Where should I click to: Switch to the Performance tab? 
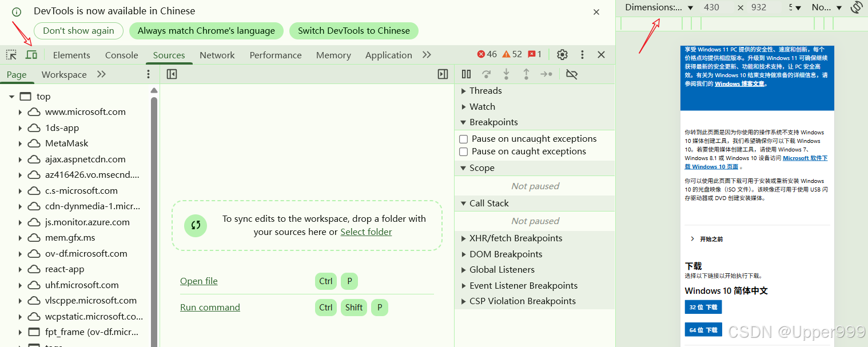pos(276,55)
